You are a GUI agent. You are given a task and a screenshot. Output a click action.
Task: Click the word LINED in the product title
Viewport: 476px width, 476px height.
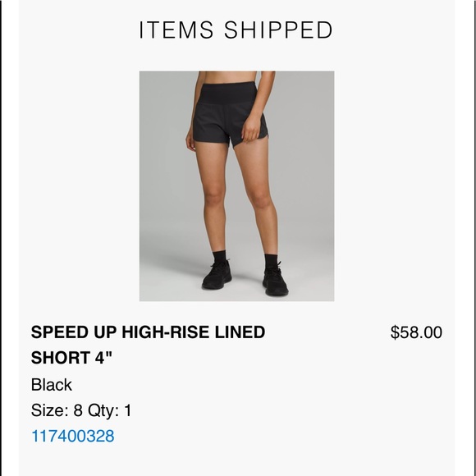coord(240,332)
